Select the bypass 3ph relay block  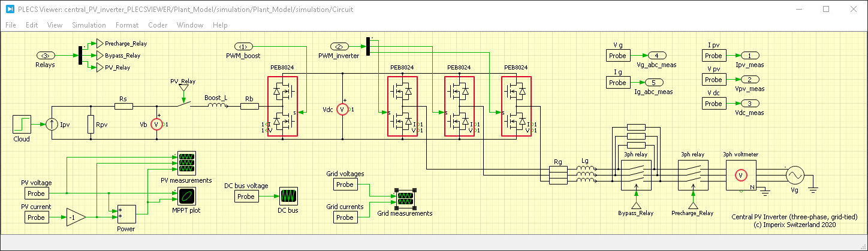click(635, 176)
